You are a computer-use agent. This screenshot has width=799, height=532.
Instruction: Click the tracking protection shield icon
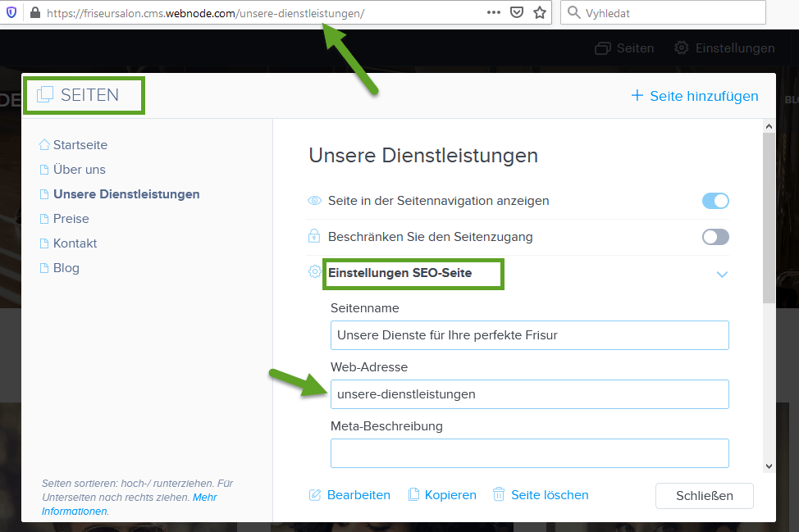(11, 12)
